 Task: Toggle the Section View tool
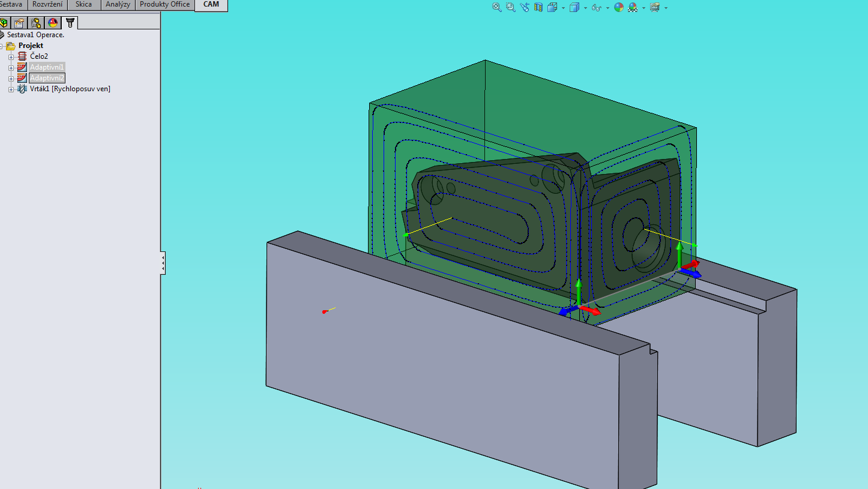point(538,7)
